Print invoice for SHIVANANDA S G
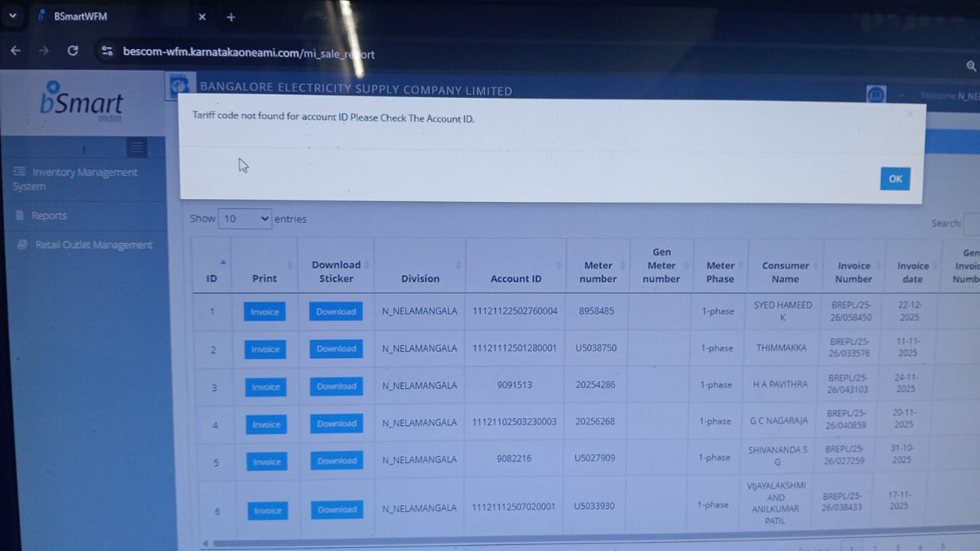Viewport: 980px width, 551px height. pos(267,461)
